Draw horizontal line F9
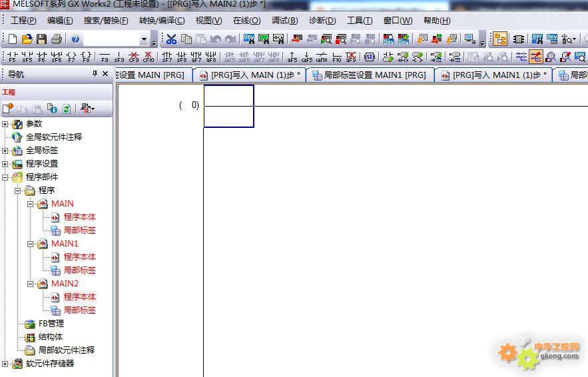The width and height of the screenshot is (588, 377). pyautogui.click(x=105, y=57)
